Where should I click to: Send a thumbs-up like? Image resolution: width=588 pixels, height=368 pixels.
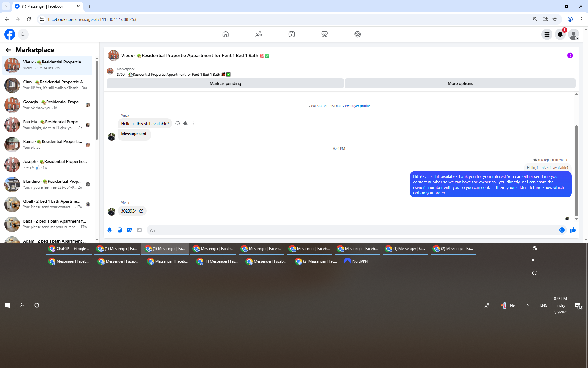tap(573, 230)
